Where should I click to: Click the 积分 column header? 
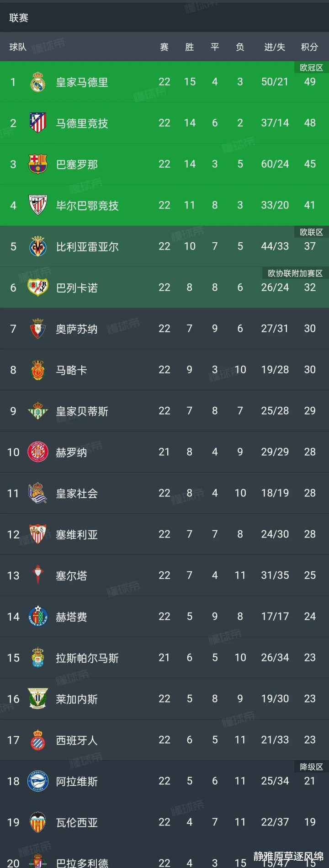(x=309, y=47)
